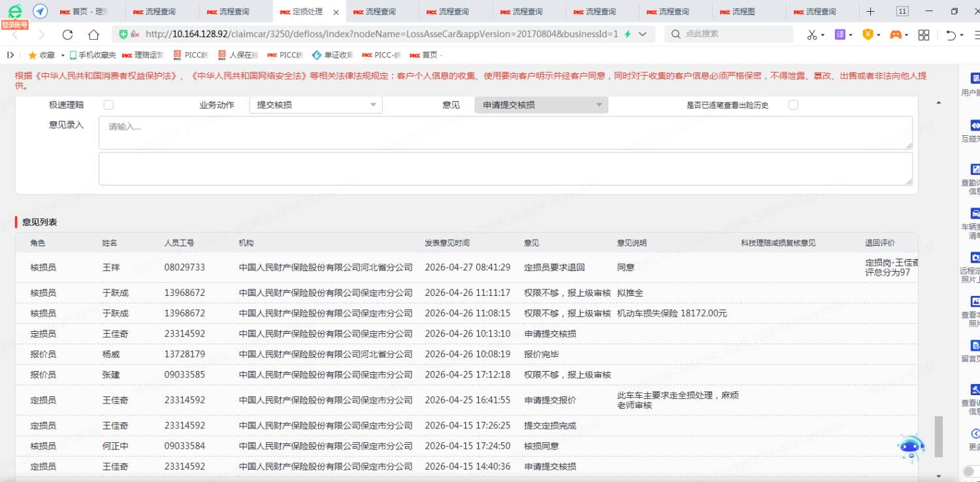
Task: Click the blue robot assistant icon
Action: pos(911,449)
